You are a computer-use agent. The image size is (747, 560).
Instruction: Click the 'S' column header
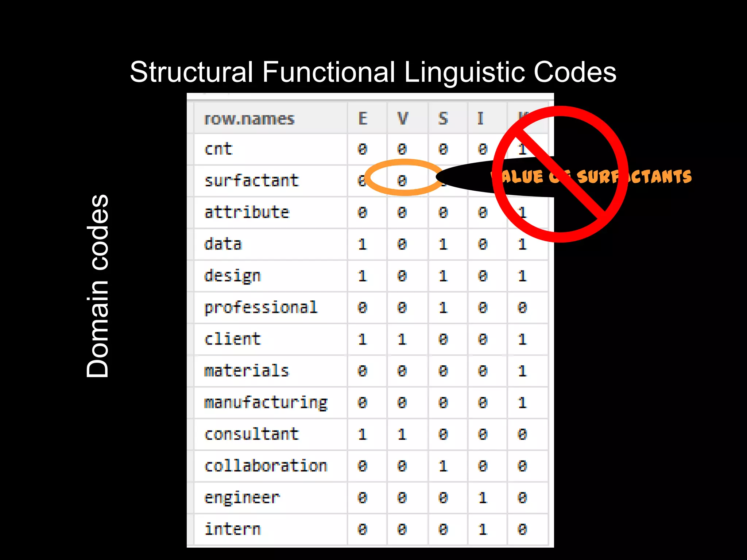point(443,118)
